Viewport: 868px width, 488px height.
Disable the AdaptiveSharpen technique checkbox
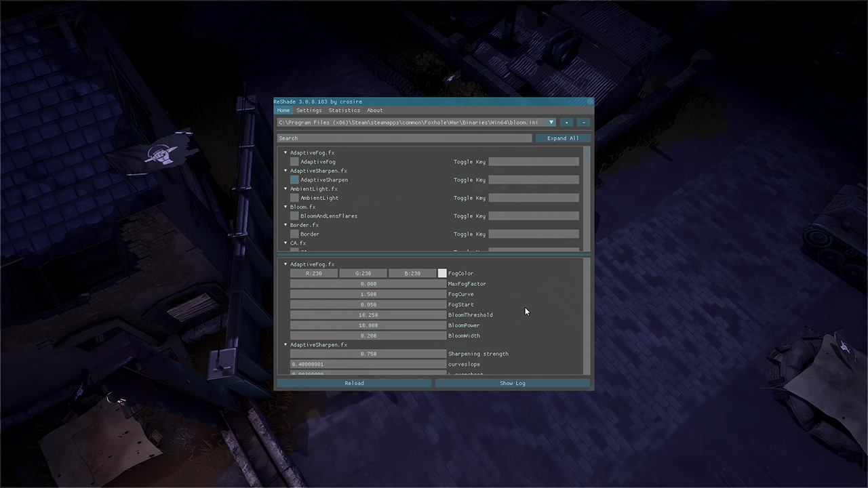(x=294, y=180)
